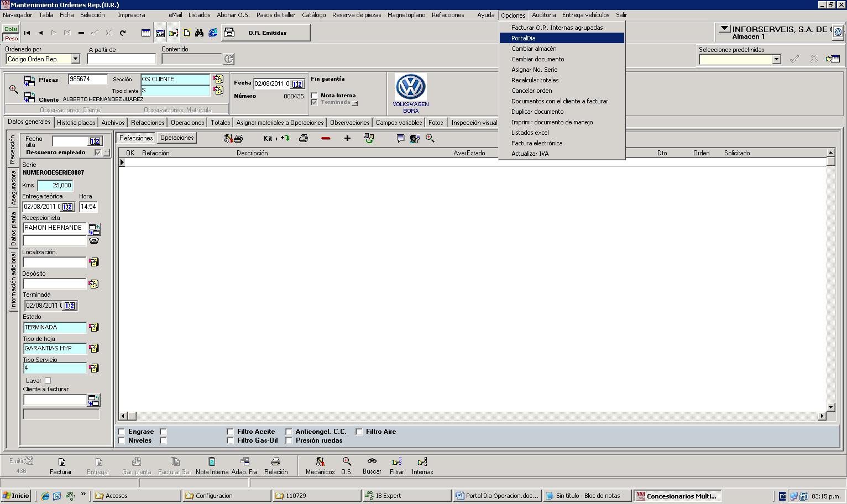Screen dimensions: 847x504
Task: Open the Tipo de hoja lookup button
Action: click(94, 348)
